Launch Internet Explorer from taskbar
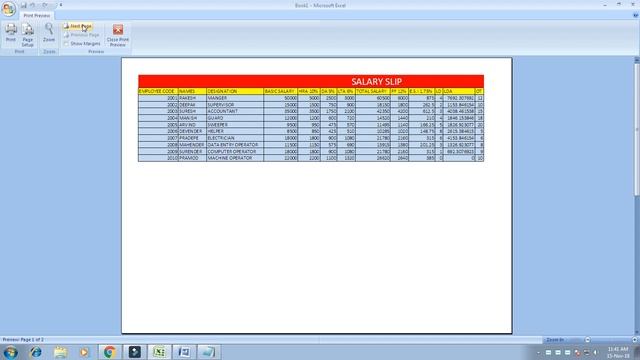This screenshot has height=360, width=640. 36,352
